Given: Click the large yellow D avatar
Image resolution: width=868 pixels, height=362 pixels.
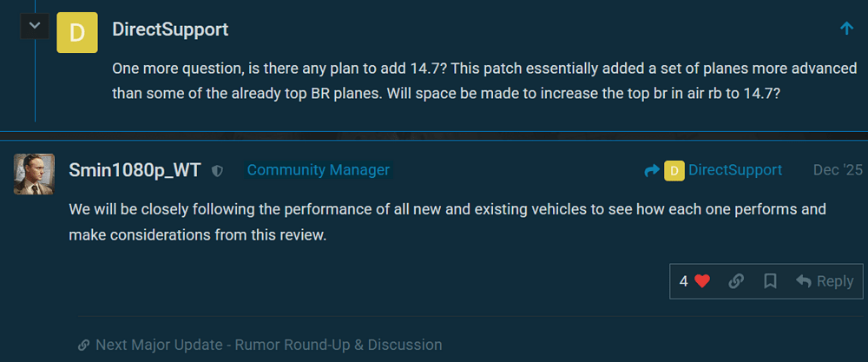Looking at the screenshot, I should click(x=76, y=33).
